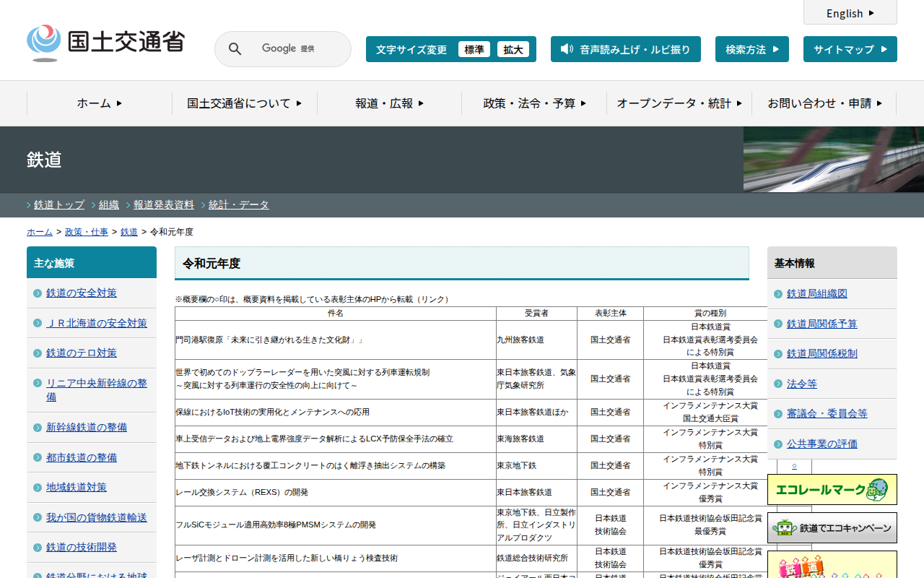The width and height of the screenshot is (924, 578).
Task: Click the 鉄道でエコキャンペーン banner
Action: pyautogui.click(x=832, y=528)
